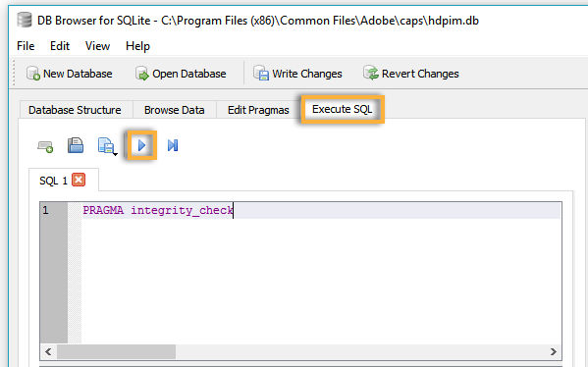Click the right scroll arrow of the editor

tap(554, 351)
